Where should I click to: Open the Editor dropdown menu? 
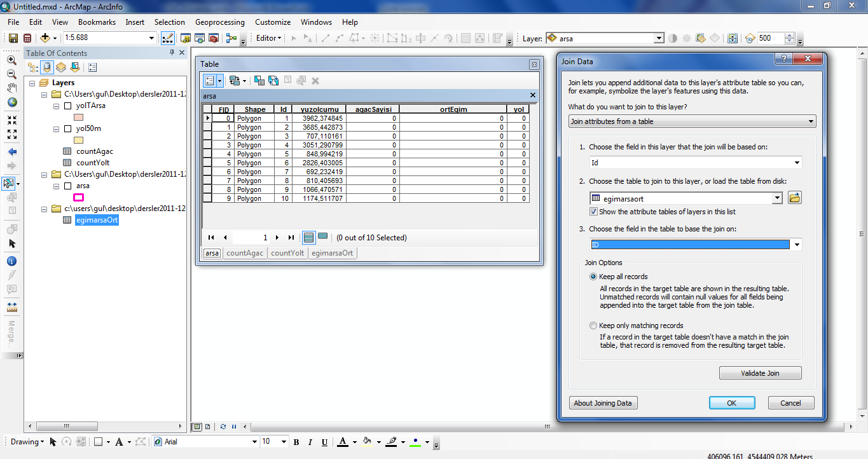click(268, 38)
